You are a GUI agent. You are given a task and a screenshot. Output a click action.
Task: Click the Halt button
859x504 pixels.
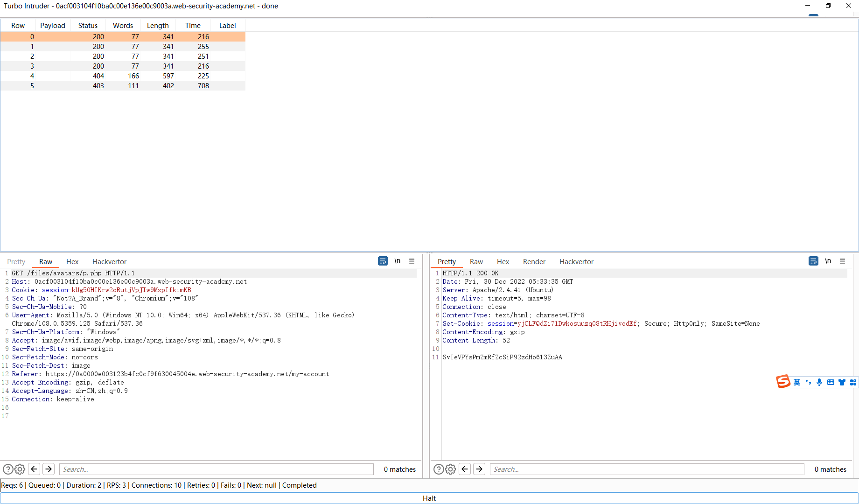429,498
